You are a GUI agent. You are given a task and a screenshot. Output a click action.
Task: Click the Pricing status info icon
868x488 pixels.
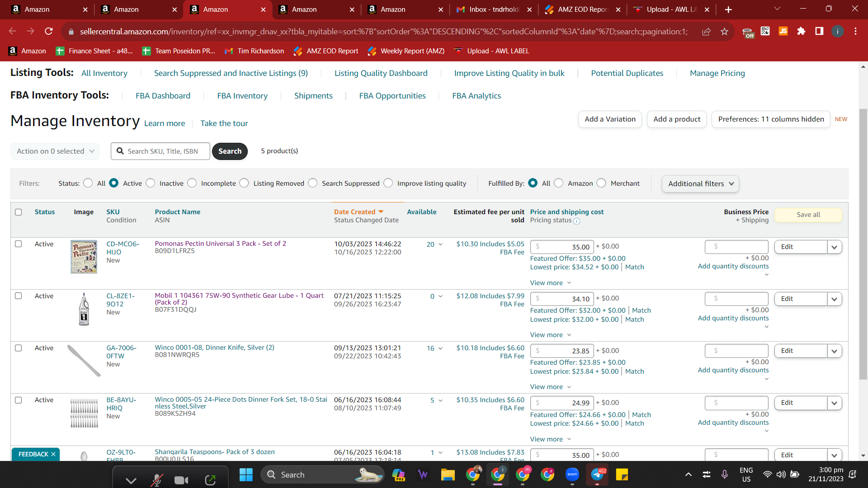click(x=576, y=221)
